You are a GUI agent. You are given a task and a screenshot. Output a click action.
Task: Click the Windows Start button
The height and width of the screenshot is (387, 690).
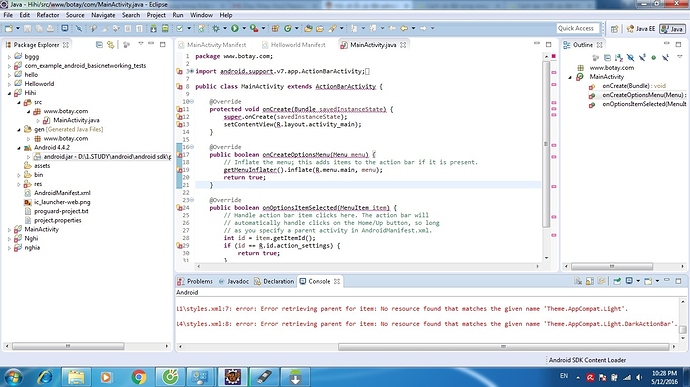13,377
